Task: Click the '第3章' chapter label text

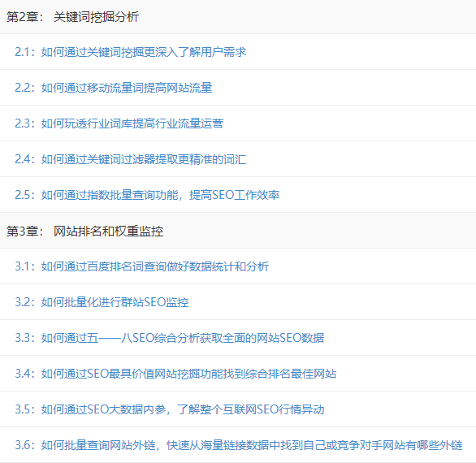Action: tap(22, 231)
